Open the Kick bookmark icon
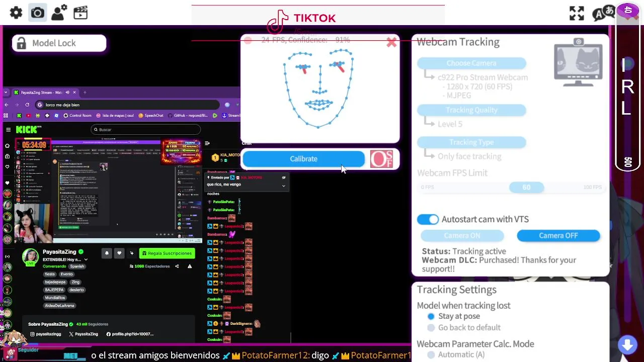This screenshot has height=362, width=644. point(19,116)
